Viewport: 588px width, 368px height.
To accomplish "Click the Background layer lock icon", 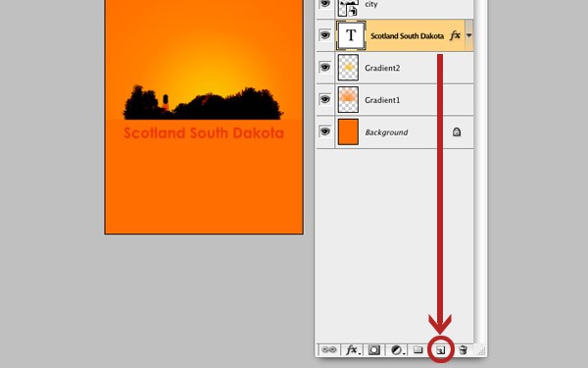I will (x=457, y=131).
